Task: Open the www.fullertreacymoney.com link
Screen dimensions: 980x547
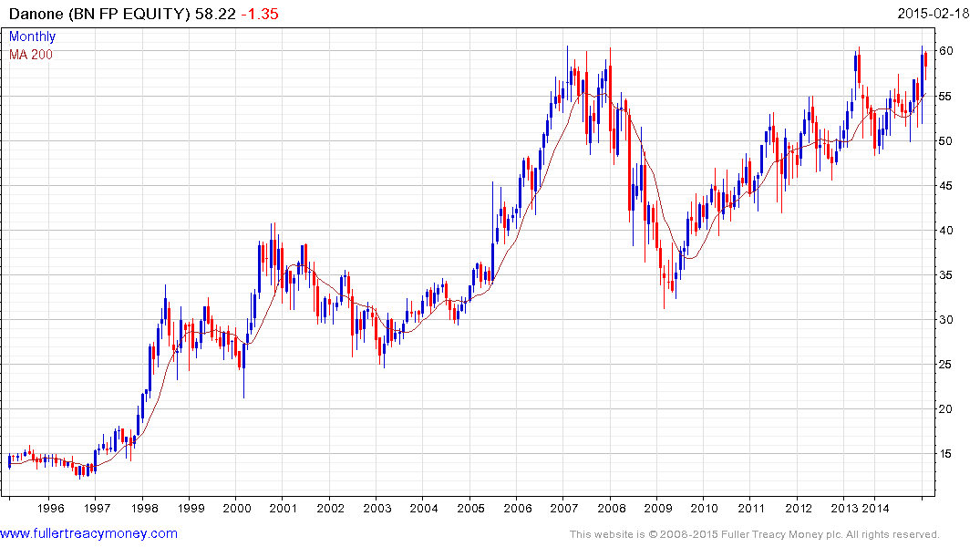Action: click(x=88, y=534)
